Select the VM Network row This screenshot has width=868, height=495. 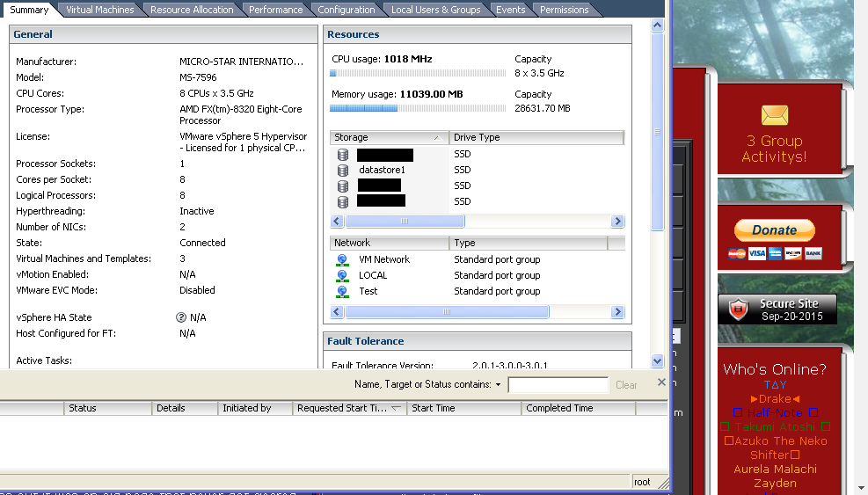click(x=478, y=259)
